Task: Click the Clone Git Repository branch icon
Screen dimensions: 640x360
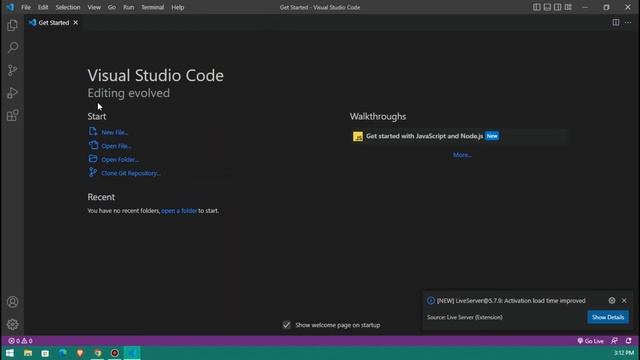Action: [93, 172]
